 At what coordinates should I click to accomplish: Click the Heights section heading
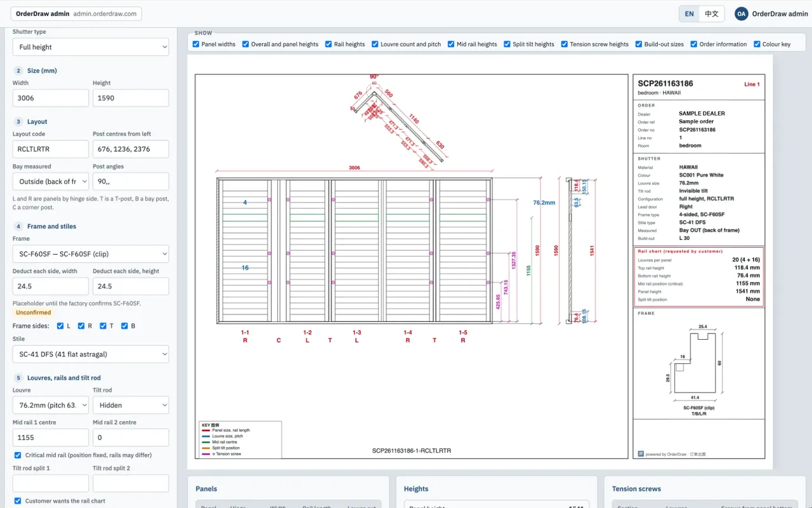416,489
